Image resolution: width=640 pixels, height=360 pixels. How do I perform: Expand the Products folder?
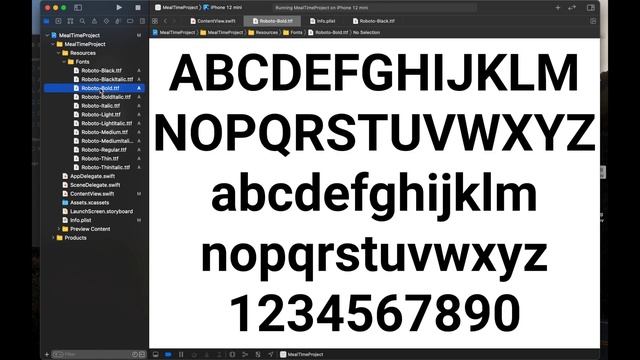pyautogui.click(x=53, y=238)
